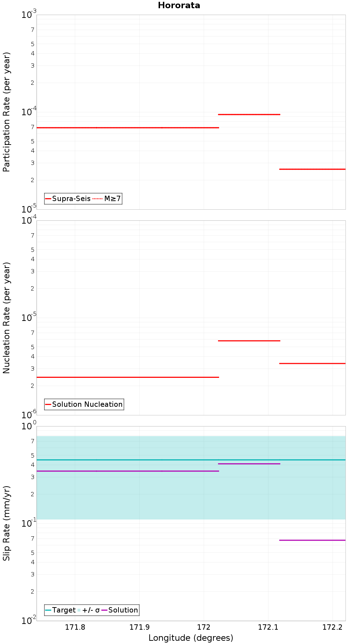The image size is (358, 644).
Task: Click the +/- σ legend swatch
Action: (79, 610)
